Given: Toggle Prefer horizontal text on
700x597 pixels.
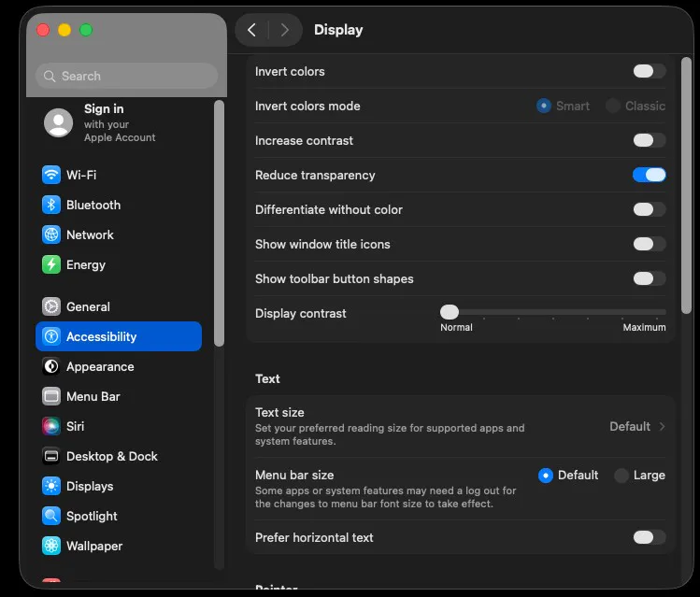Looking at the screenshot, I should coord(649,537).
